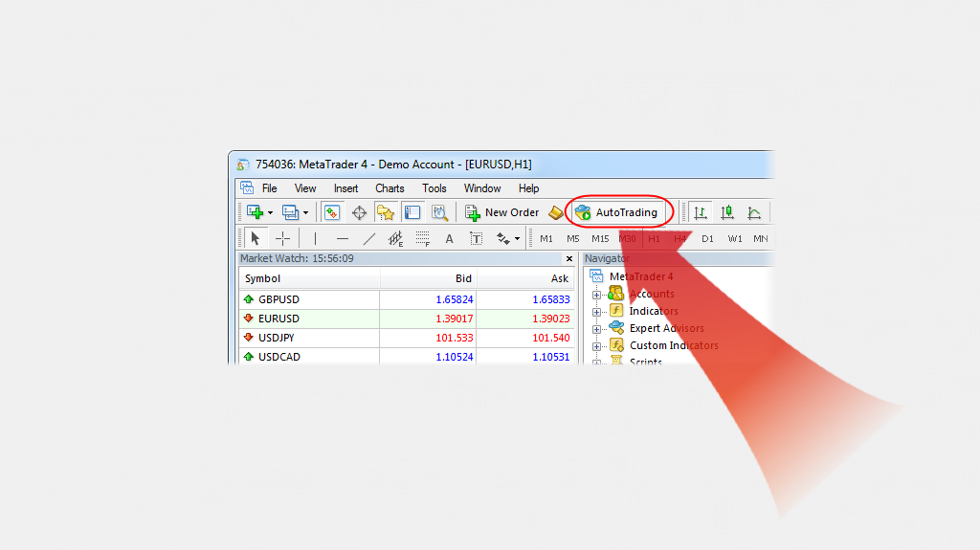Open the Strategy Tester magnifier icon
Screen dimensions: 980x550
(439, 212)
